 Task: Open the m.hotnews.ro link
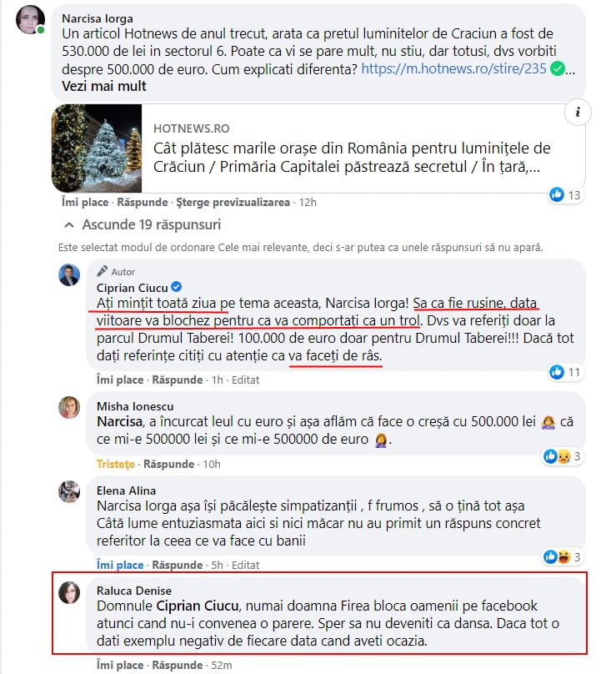pos(453,68)
